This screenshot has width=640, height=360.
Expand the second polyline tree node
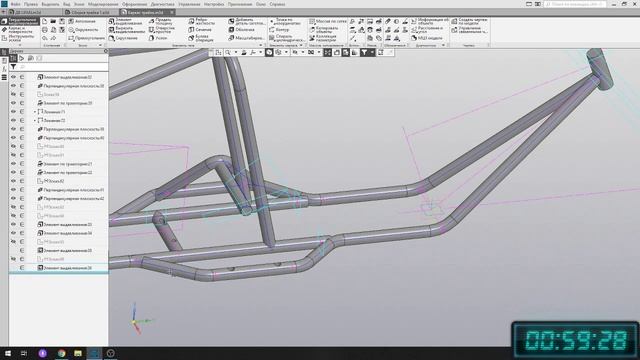[35, 120]
